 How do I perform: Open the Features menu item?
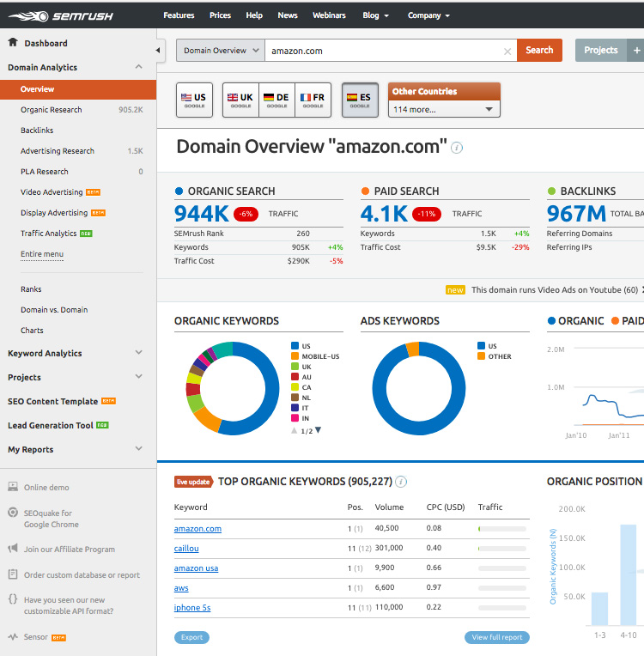pos(179,15)
